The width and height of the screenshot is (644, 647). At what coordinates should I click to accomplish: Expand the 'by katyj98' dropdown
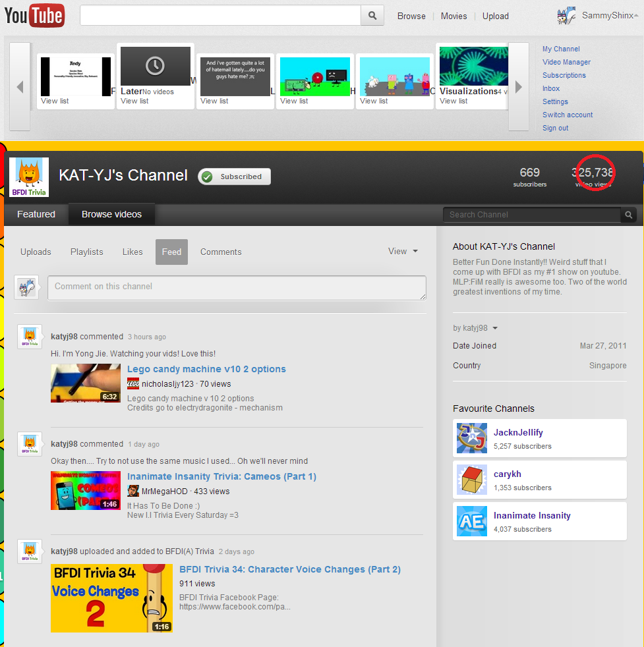coord(475,328)
